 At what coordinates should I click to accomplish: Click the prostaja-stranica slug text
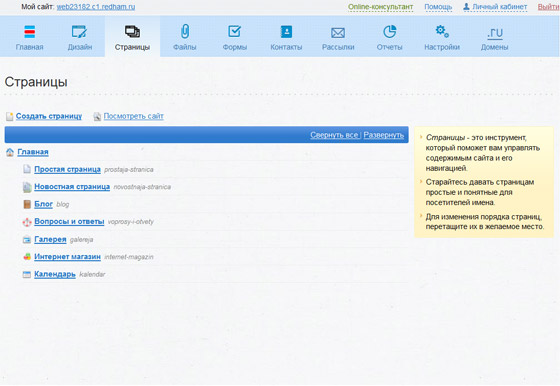[x=129, y=170]
